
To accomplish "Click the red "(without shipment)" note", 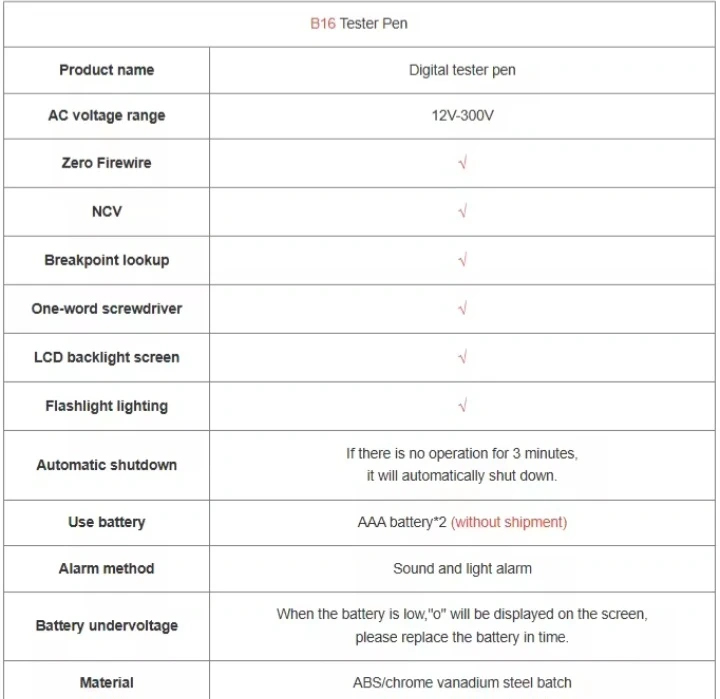I will click(x=509, y=522).
